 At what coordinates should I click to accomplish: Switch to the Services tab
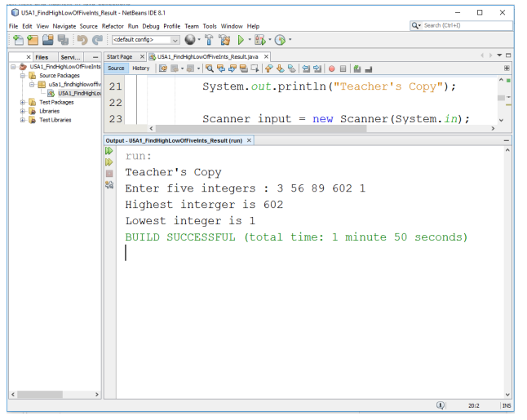coord(70,57)
